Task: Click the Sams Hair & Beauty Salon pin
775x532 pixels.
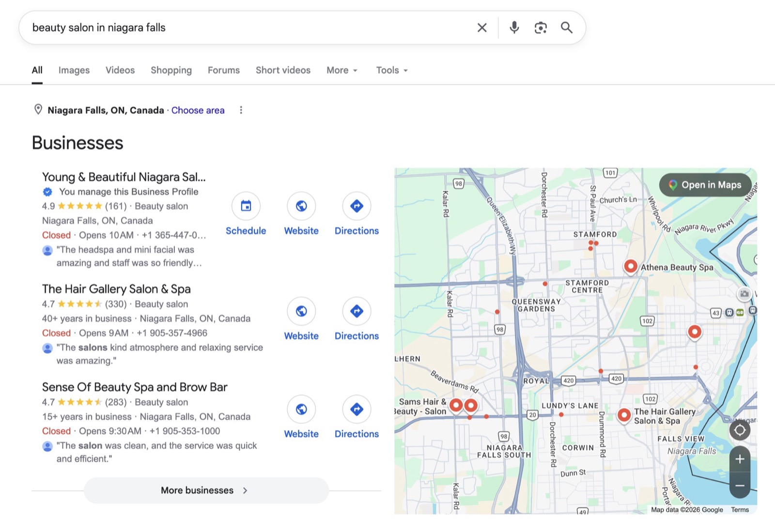Action: (x=456, y=405)
